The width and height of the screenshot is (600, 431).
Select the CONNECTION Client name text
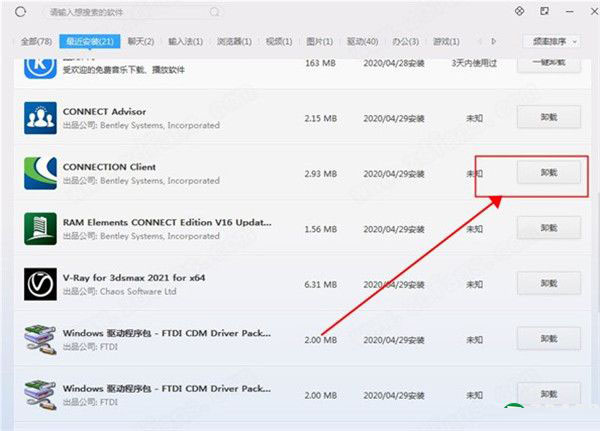click(109, 167)
